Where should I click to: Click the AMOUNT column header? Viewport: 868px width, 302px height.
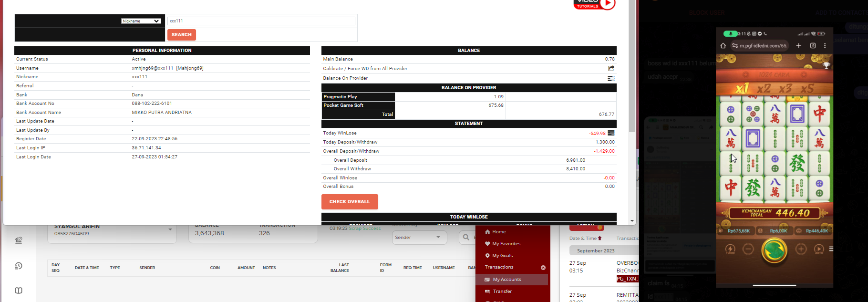[x=246, y=268]
